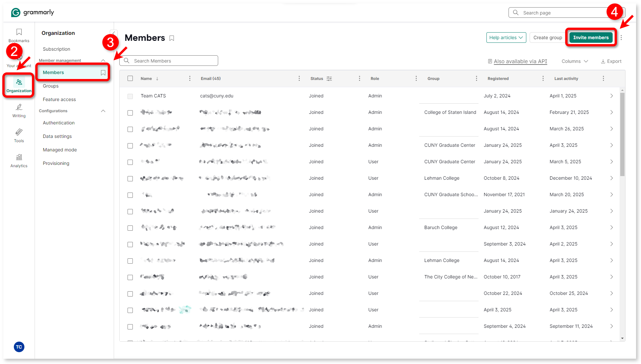Click the scrollbar down arrow
The image size is (641, 364).
[622, 338]
